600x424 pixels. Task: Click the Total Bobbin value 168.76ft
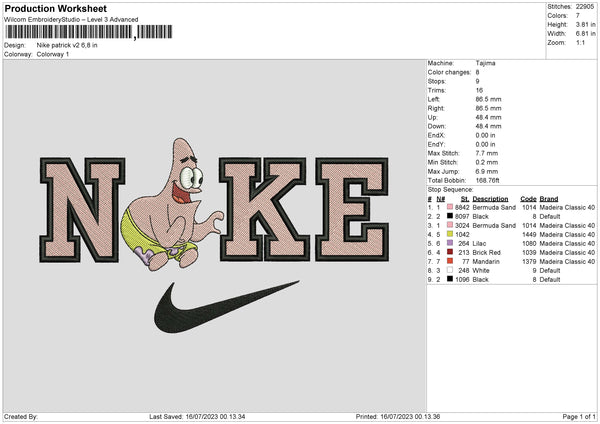pos(488,180)
